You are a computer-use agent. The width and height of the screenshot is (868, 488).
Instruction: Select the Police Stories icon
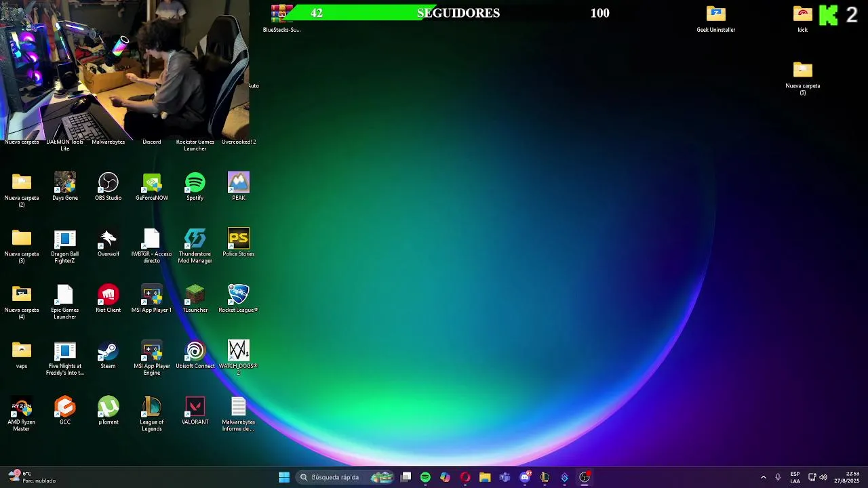click(x=239, y=243)
